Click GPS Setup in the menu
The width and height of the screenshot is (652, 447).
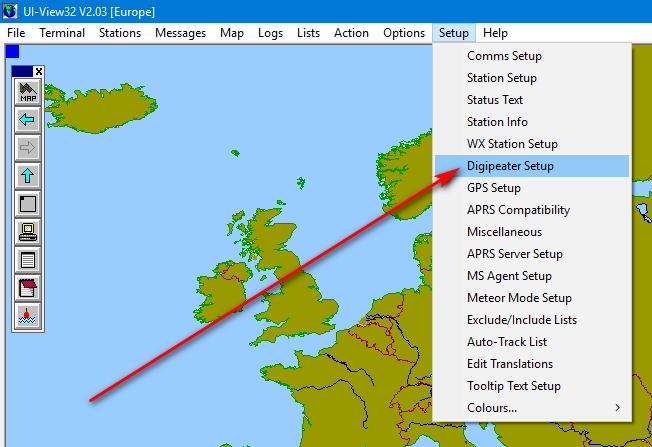click(x=494, y=188)
